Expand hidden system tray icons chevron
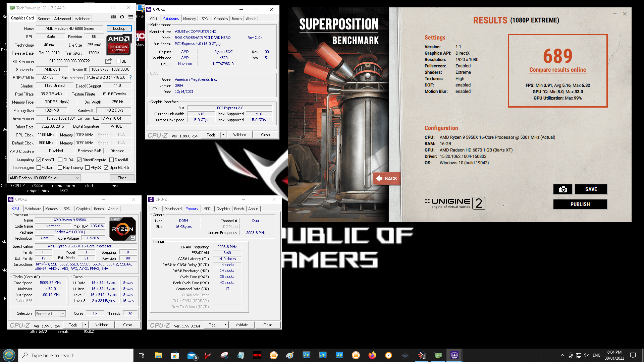 point(562,355)
